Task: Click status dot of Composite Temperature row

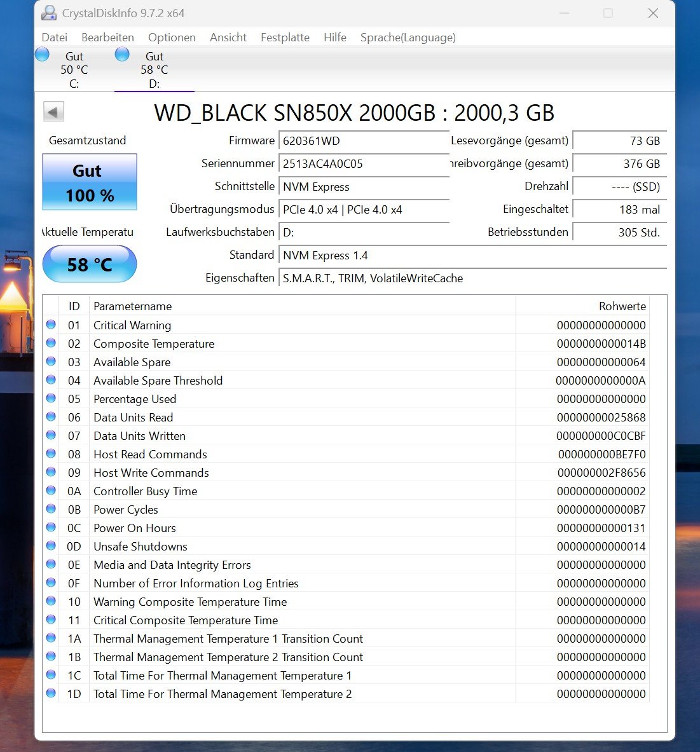Action: tap(51, 343)
